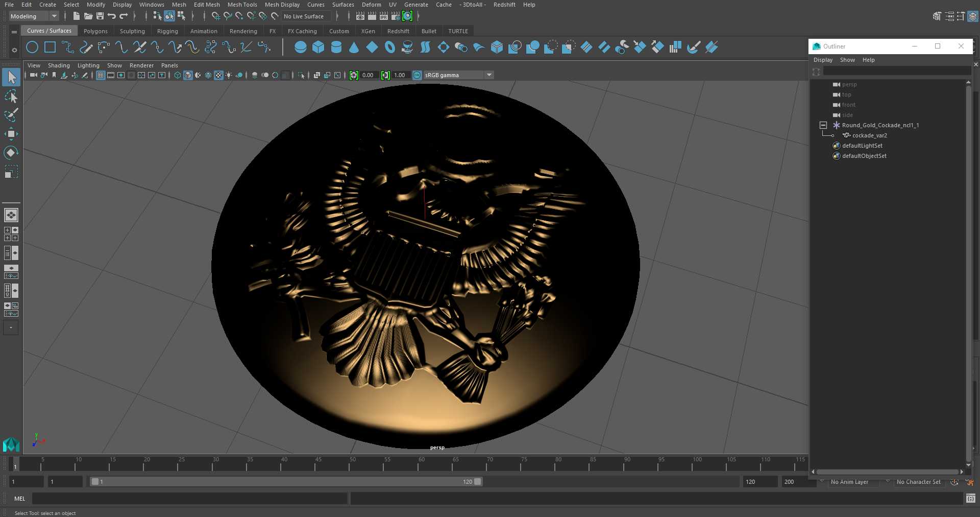This screenshot has width=980, height=517.
Task: Toggle film gate display in viewport
Action: click(111, 75)
